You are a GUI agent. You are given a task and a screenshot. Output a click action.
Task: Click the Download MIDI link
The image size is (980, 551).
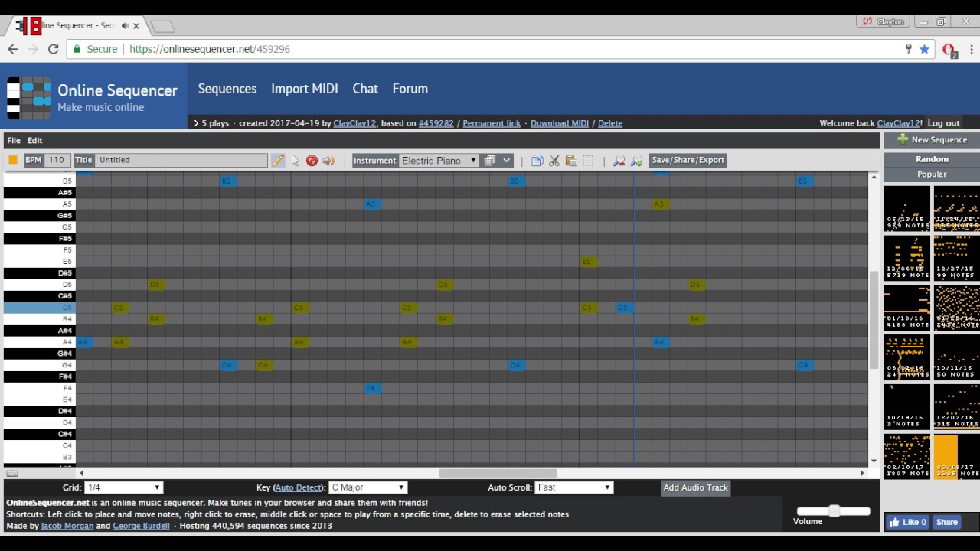(560, 123)
